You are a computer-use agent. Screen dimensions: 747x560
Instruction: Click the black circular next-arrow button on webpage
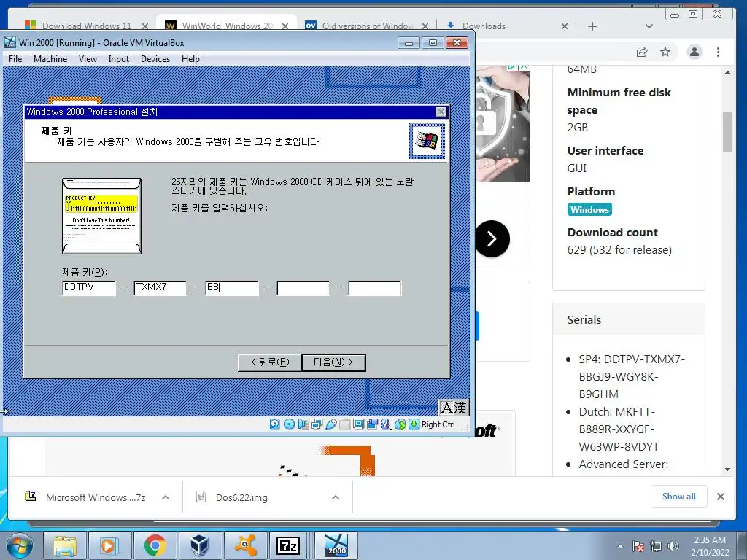pyautogui.click(x=492, y=238)
